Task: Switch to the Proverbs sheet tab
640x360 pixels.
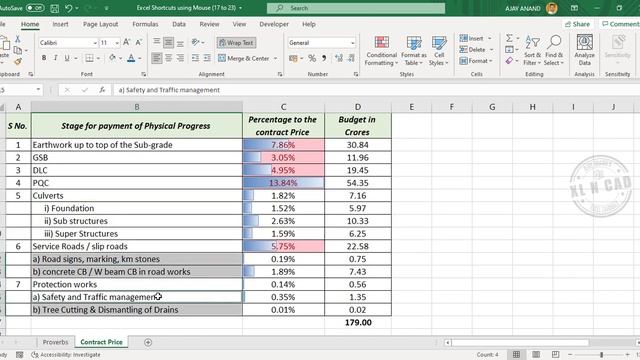Action: 56,342
